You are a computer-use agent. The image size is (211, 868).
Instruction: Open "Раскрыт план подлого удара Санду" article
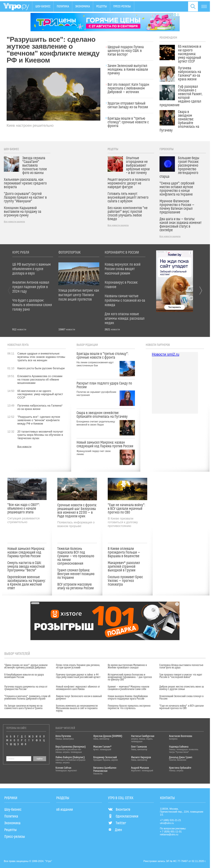click(x=104, y=385)
